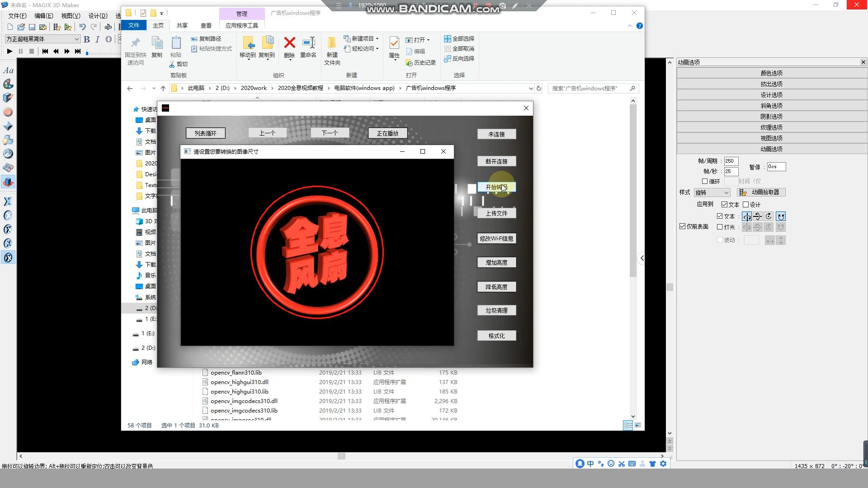This screenshot has height=488, width=868.
Task: Click the New document icon in MAGIX toolbar
Action: click(10, 27)
